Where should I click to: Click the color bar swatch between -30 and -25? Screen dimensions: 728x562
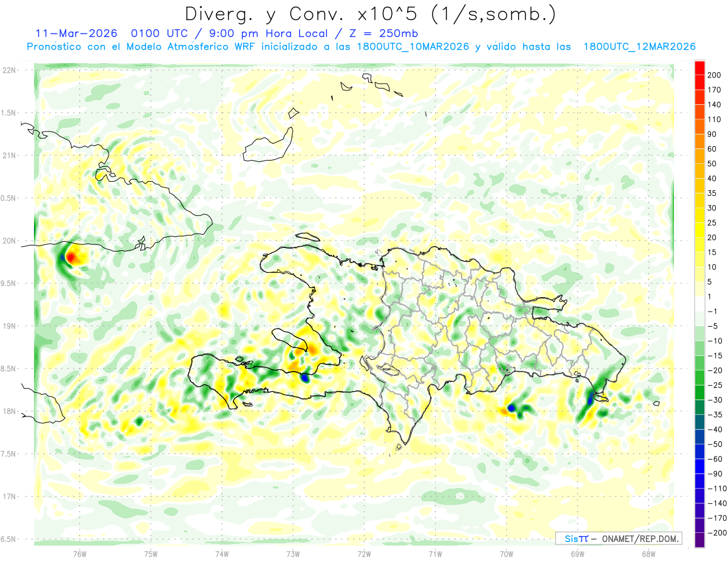pyautogui.click(x=699, y=393)
